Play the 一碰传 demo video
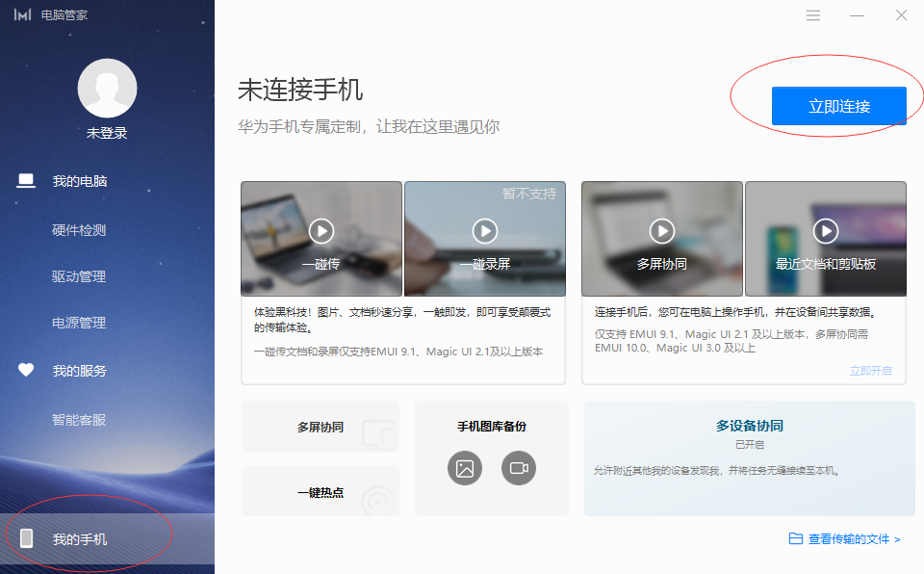924x574 pixels. coord(321,231)
